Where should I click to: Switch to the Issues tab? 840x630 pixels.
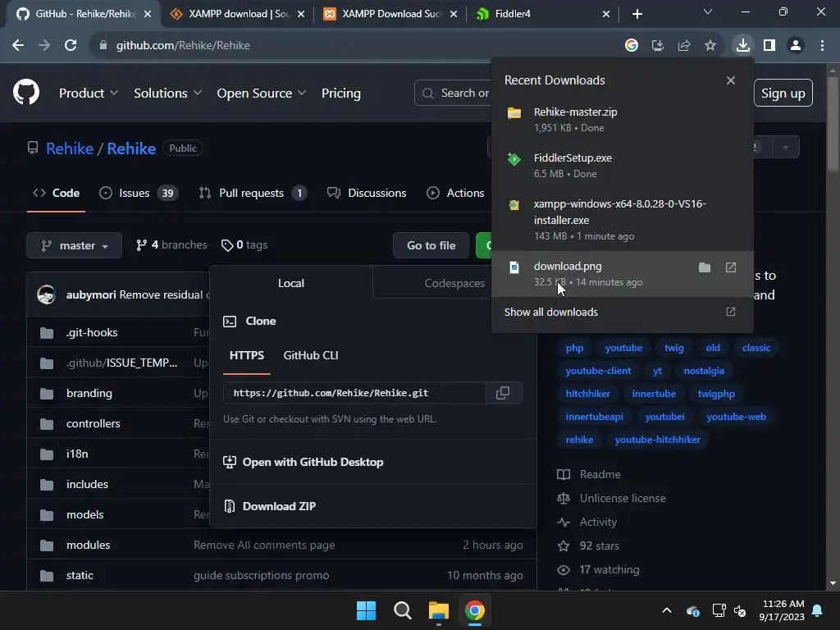click(139, 193)
